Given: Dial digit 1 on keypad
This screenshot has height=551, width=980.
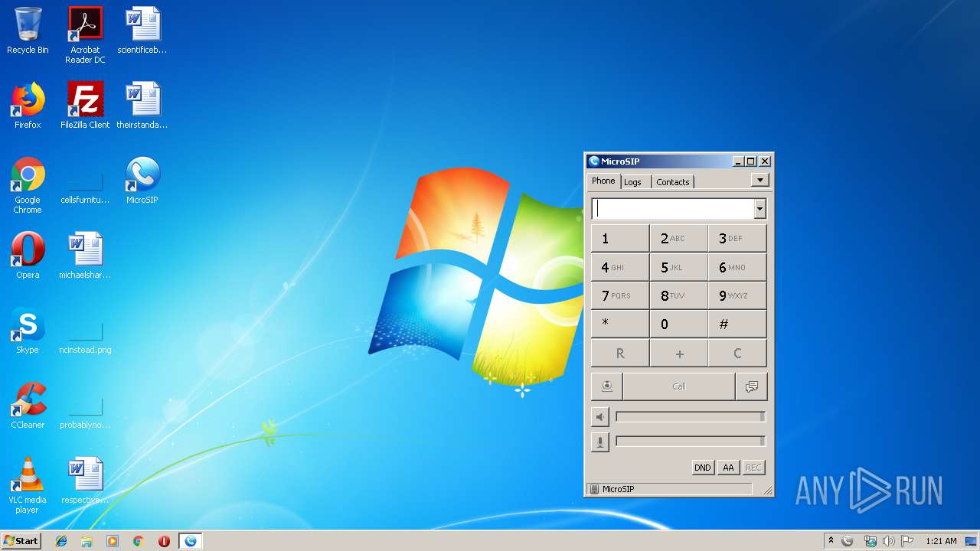Looking at the screenshot, I should point(619,238).
